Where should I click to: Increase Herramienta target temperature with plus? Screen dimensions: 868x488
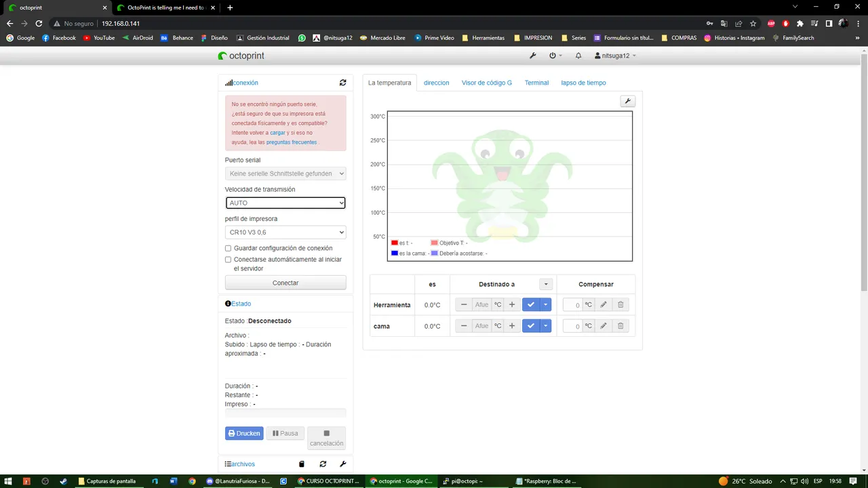pos(512,305)
